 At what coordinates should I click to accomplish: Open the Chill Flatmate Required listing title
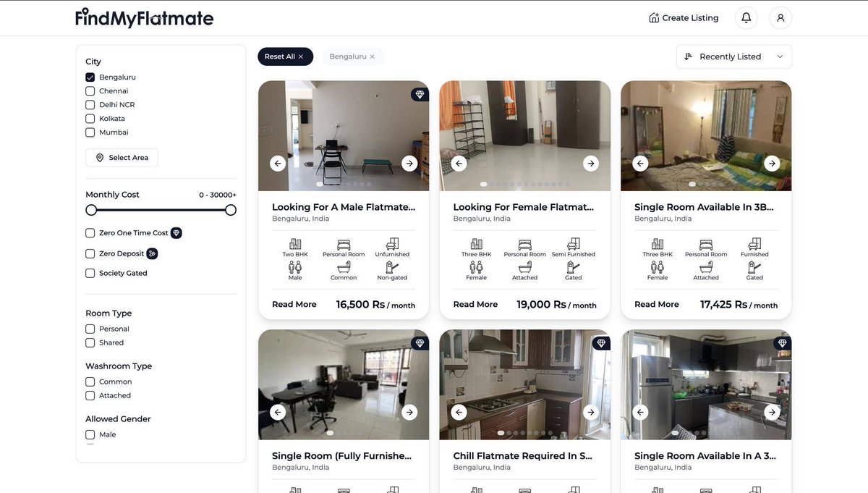[x=523, y=456]
